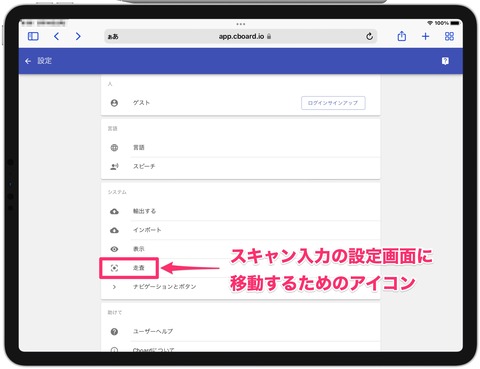The height and width of the screenshot is (369, 480).
Task: Click the ナビゲーションとボタン chevron icon
Action: coord(114,287)
